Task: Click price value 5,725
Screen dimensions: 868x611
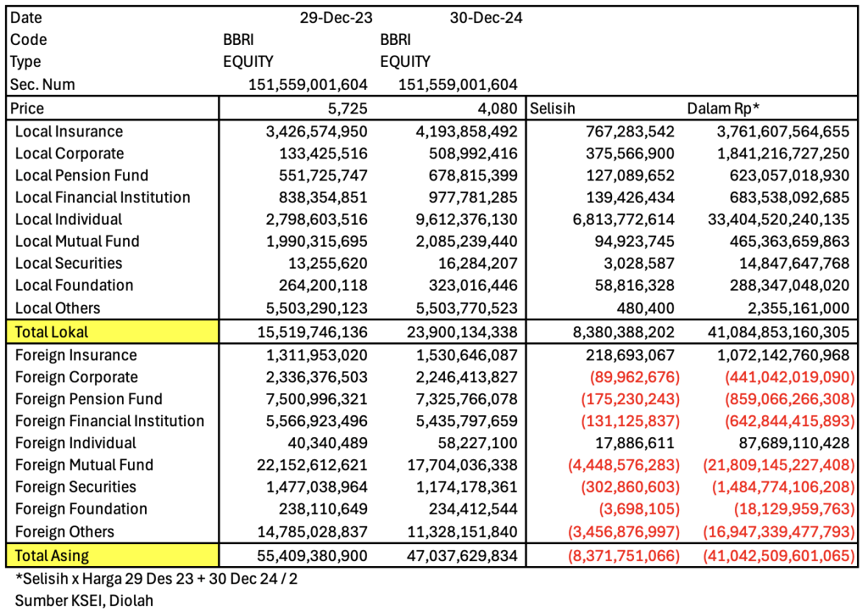Action: pos(351,108)
